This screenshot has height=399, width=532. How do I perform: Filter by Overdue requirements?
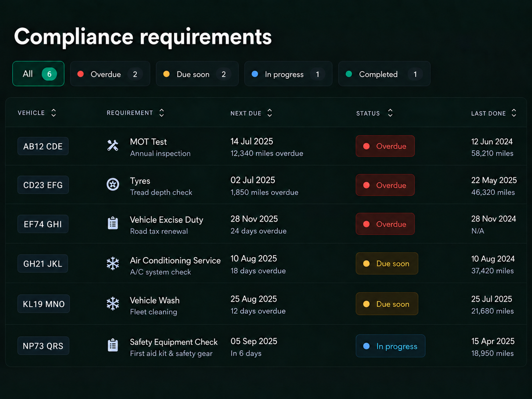(x=110, y=74)
